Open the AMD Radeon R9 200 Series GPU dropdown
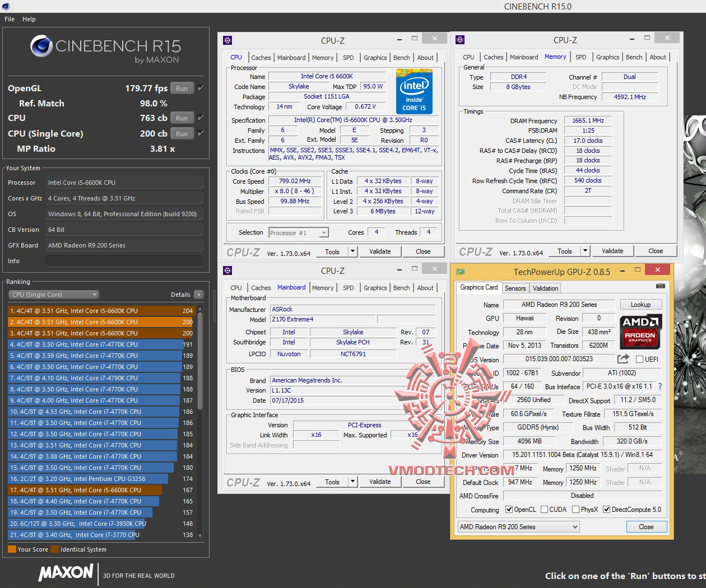This screenshot has width=706, height=588. (x=518, y=527)
